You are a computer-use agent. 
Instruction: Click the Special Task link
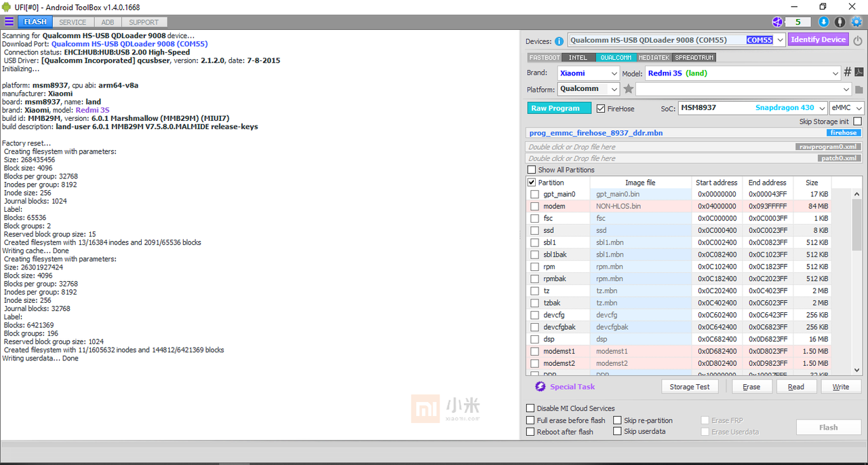(572, 387)
